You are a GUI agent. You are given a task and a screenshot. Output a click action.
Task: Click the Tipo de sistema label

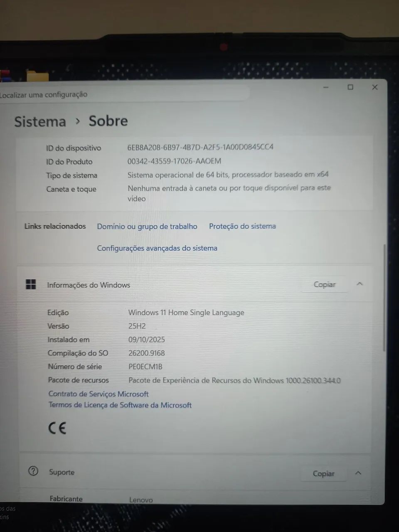click(71, 175)
